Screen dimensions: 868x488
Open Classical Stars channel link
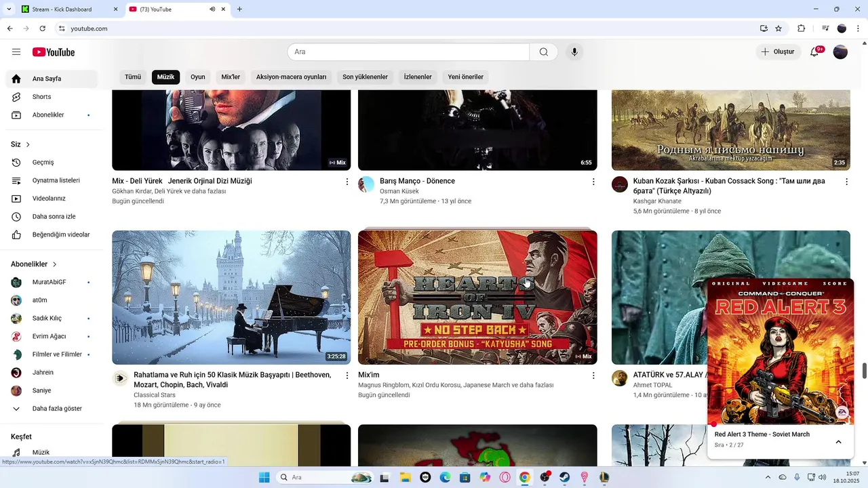(x=155, y=395)
